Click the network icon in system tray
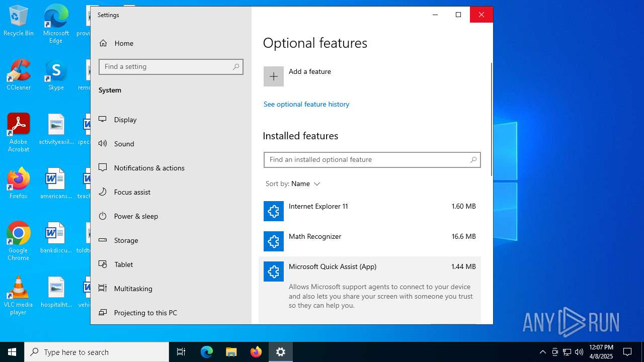The image size is (644, 362). coord(567,352)
